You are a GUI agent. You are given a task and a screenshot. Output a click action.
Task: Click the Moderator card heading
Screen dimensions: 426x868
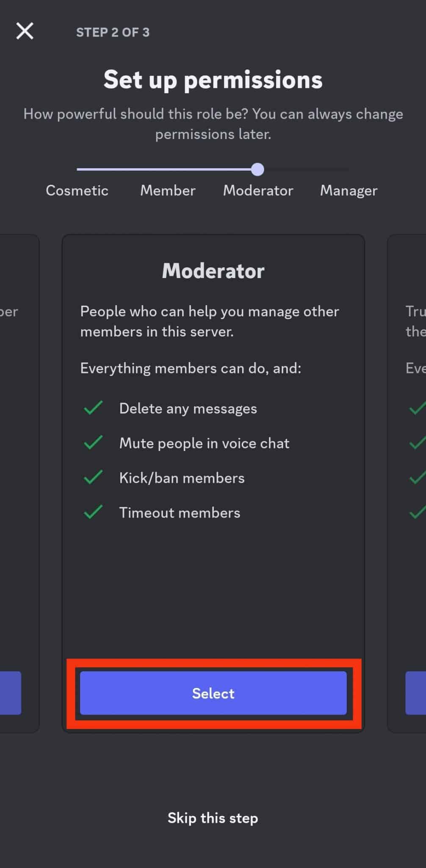coord(213,271)
